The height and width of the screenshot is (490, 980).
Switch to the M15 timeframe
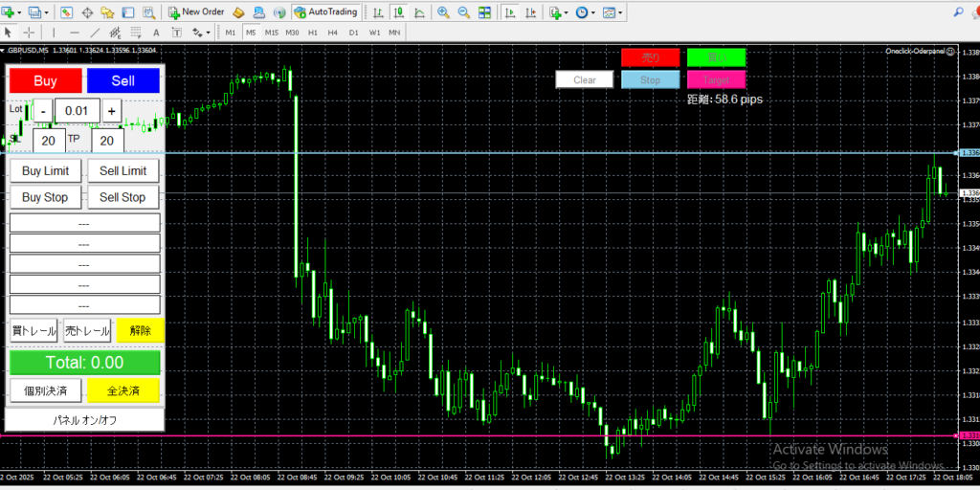pos(272,32)
